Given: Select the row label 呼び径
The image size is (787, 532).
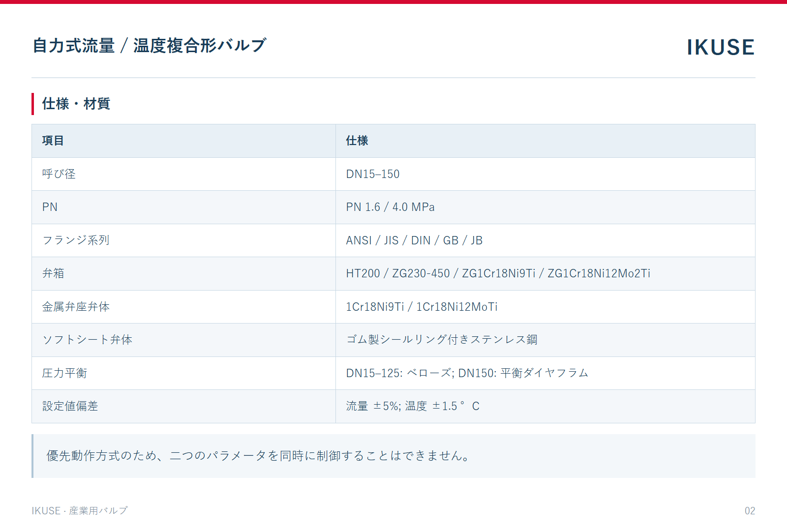Looking at the screenshot, I should 59,174.
